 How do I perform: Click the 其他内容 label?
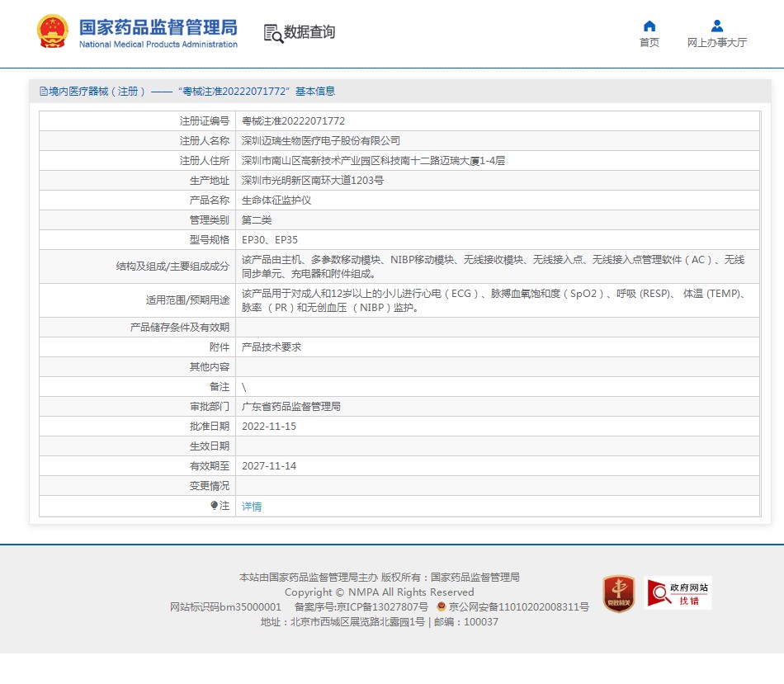pyautogui.click(x=210, y=367)
